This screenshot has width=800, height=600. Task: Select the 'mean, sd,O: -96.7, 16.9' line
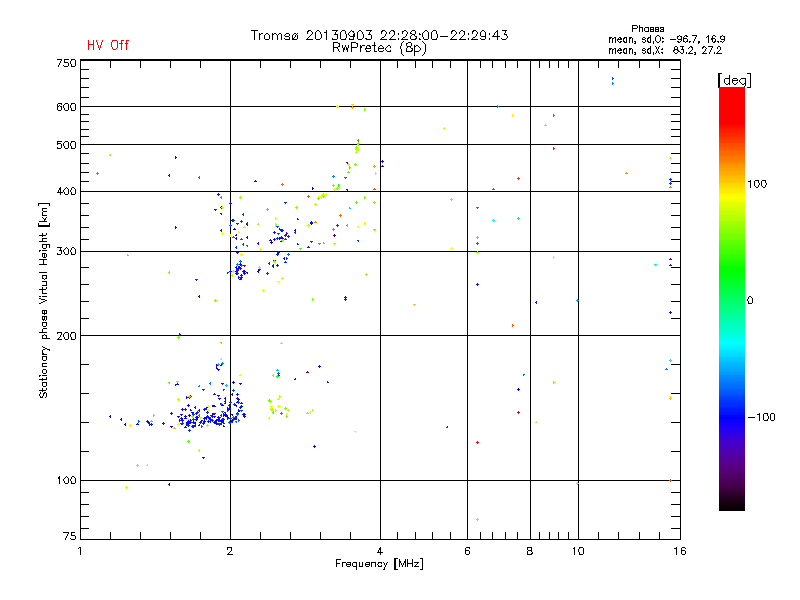pos(666,39)
